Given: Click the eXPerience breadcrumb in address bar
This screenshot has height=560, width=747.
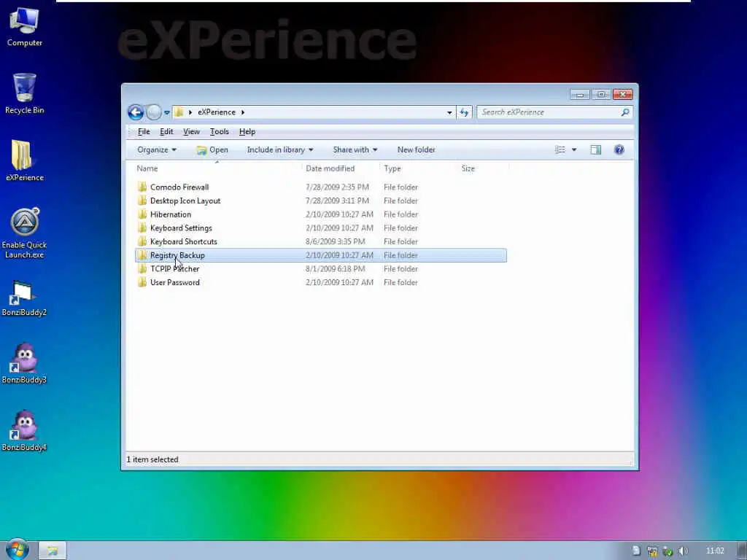Looking at the screenshot, I should pos(216,112).
